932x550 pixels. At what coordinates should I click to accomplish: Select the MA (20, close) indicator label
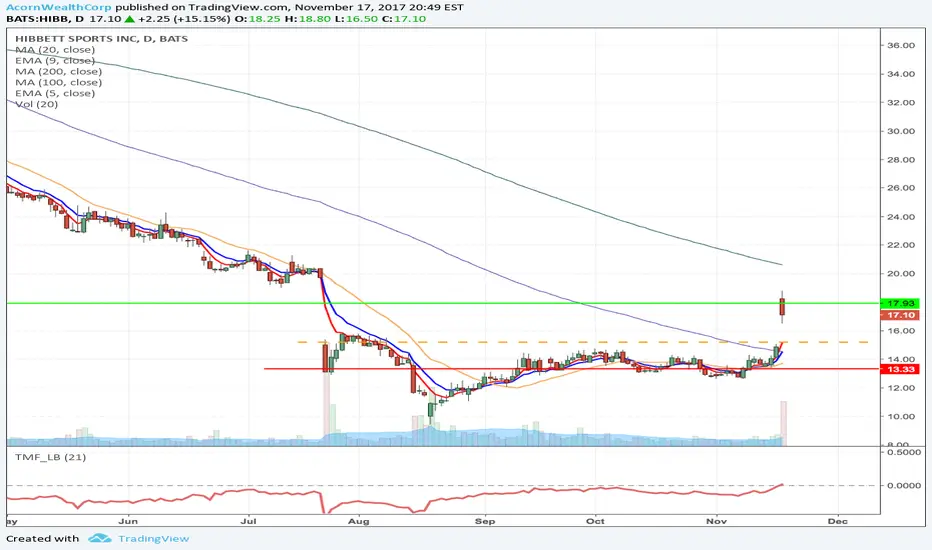point(55,50)
